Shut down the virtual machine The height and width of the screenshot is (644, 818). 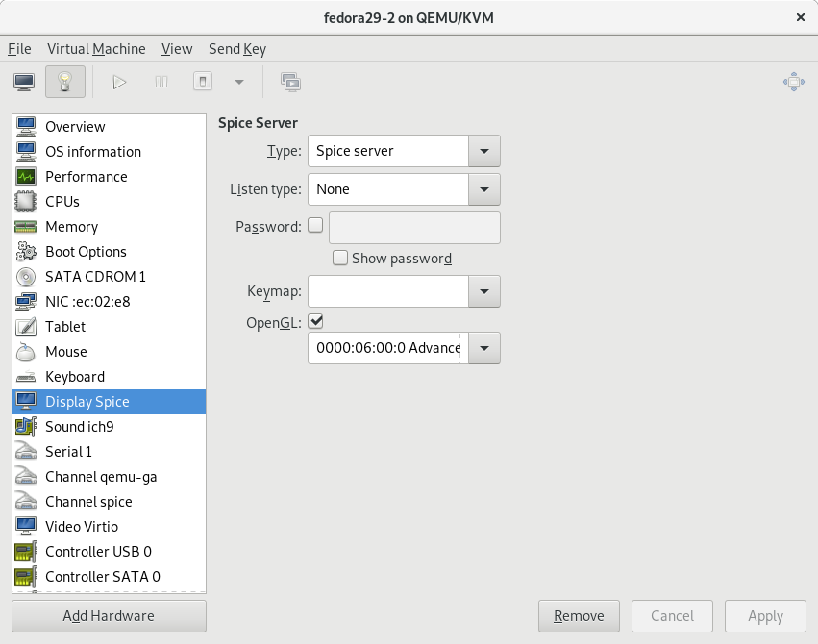coord(203,82)
